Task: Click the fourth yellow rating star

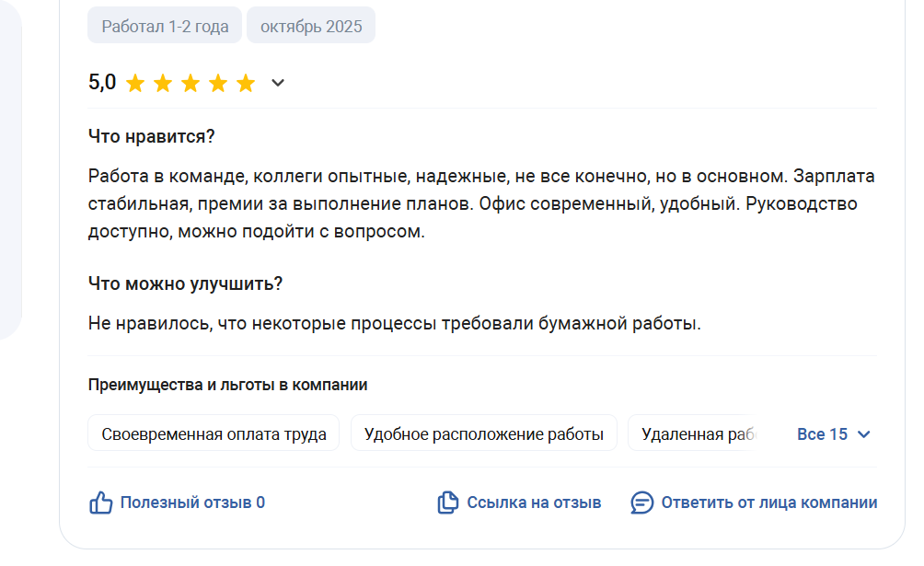Action: [x=218, y=83]
